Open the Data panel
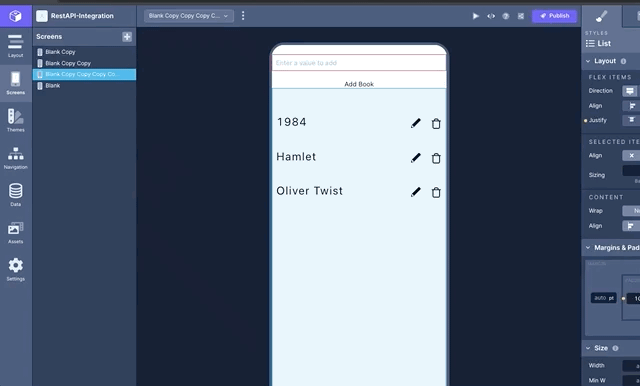The image size is (640, 386). (x=16, y=195)
